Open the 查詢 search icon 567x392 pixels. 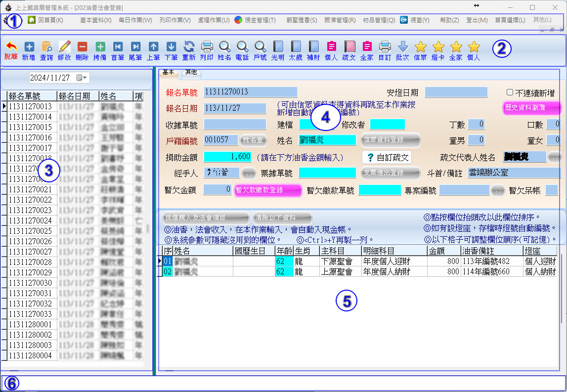[x=46, y=47]
